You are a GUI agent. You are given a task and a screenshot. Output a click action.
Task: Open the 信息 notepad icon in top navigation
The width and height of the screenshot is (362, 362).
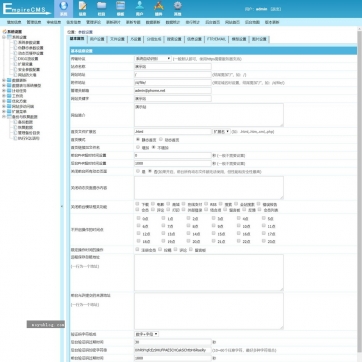tap(82, 9)
